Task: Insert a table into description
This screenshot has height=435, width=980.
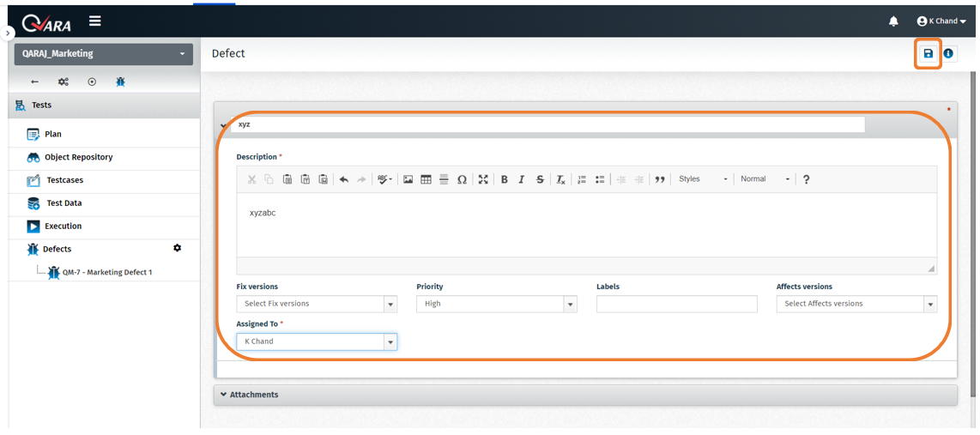Action: (426, 179)
